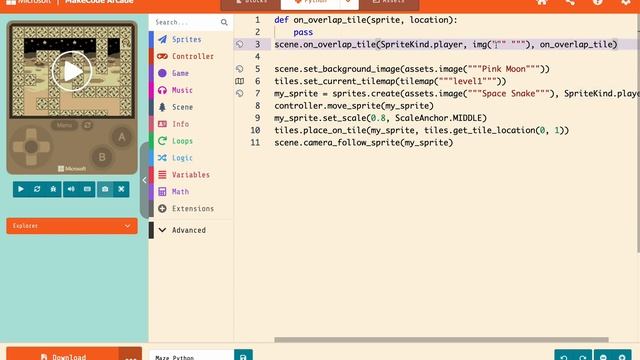Zoom out the code editor
This screenshot has height=360, width=640.
point(603,355)
